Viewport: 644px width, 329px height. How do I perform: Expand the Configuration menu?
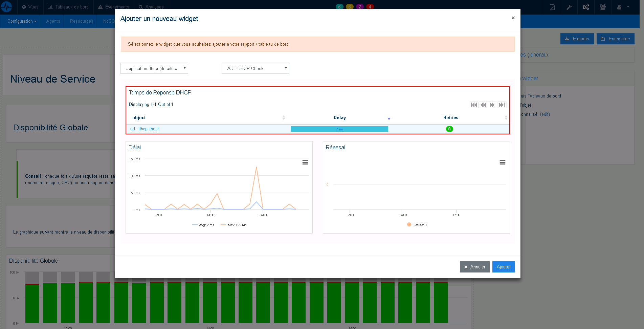tap(21, 21)
